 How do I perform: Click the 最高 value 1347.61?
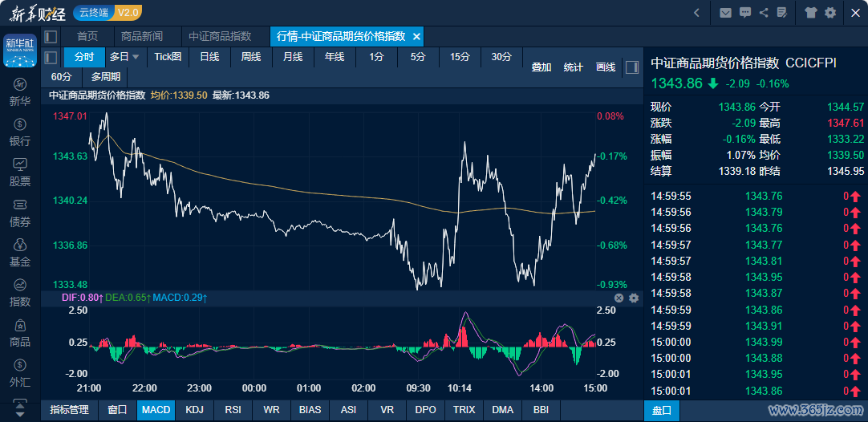click(846, 123)
